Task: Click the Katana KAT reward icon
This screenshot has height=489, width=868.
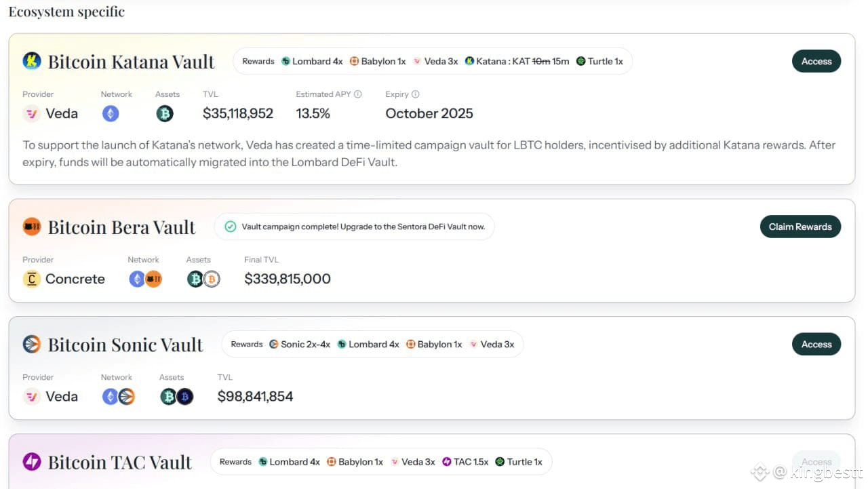Action: (x=469, y=61)
